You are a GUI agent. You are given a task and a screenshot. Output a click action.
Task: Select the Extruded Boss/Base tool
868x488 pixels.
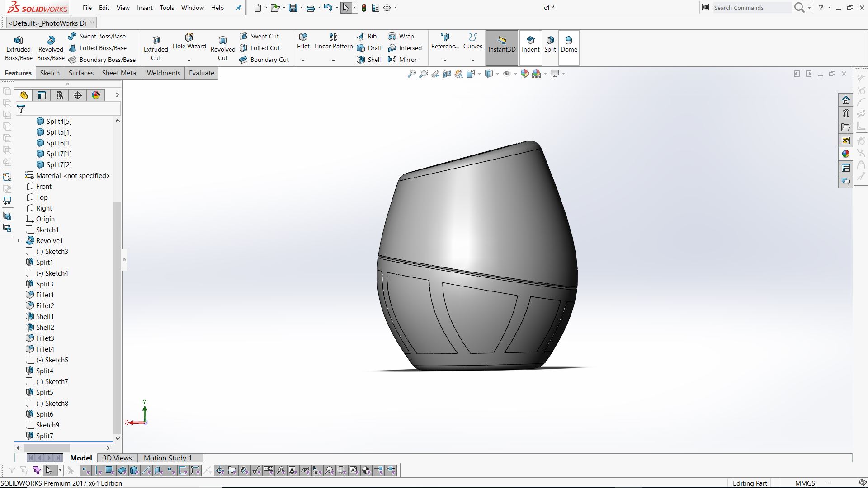pyautogui.click(x=19, y=48)
